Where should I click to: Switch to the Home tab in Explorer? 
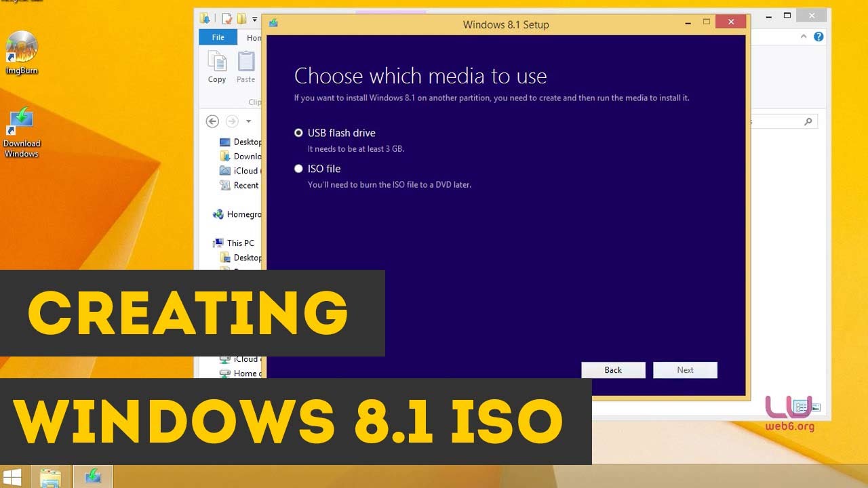[x=252, y=37]
